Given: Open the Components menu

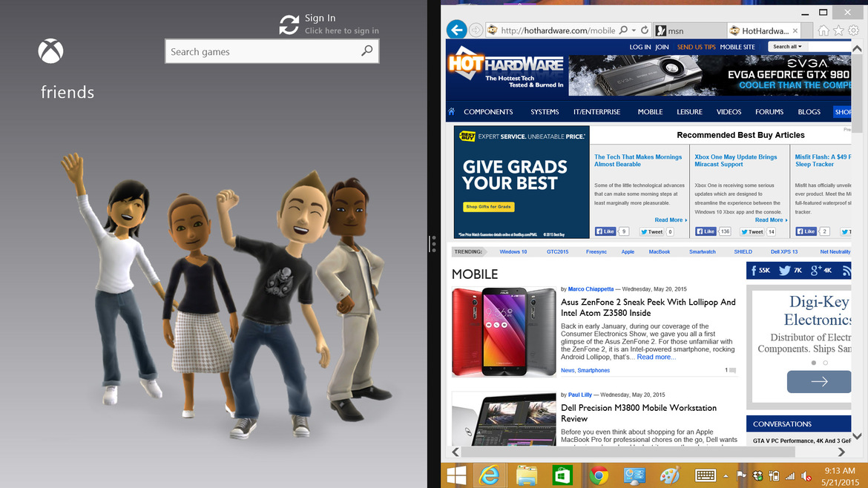Looking at the screenshot, I should point(488,112).
